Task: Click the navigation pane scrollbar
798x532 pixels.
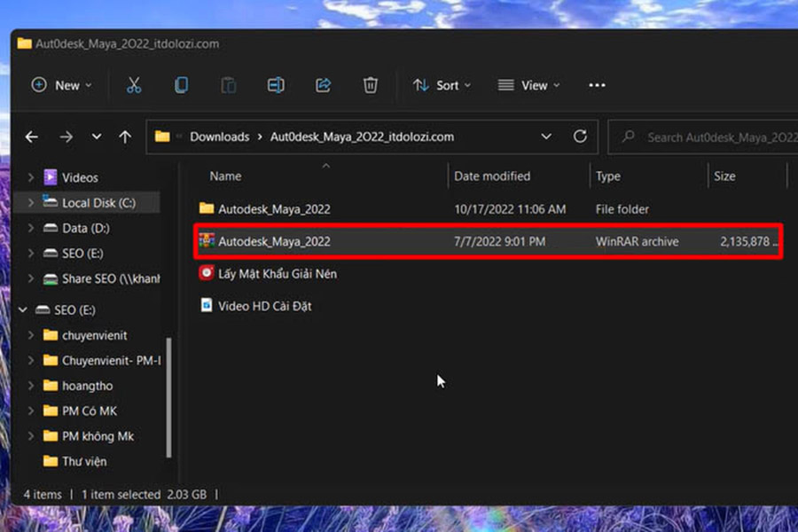Action: click(x=169, y=397)
